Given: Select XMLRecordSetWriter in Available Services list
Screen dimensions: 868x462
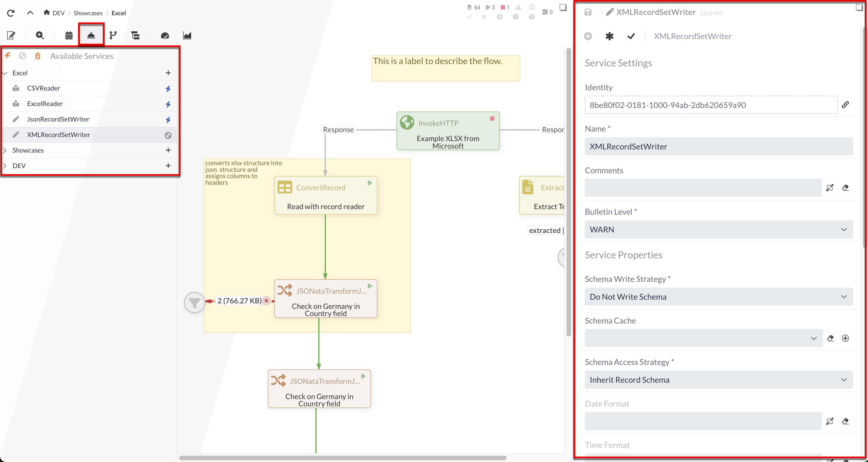Looking at the screenshot, I should [x=59, y=134].
